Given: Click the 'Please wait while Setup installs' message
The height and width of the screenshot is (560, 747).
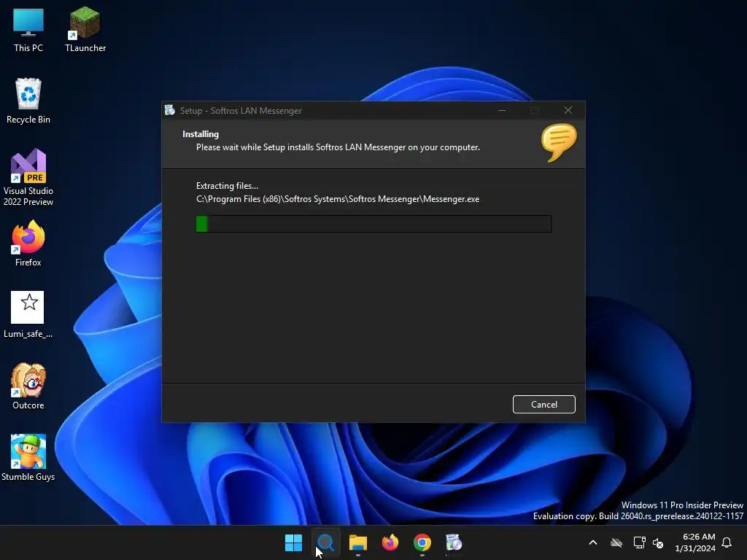Looking at the screenshot, I should coord(338,147).
